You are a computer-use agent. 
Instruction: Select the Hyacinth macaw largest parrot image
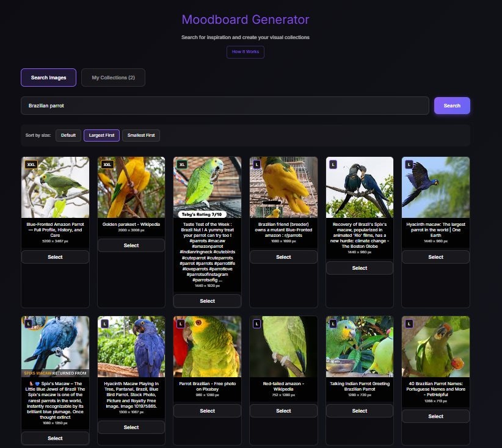point(435,257)
